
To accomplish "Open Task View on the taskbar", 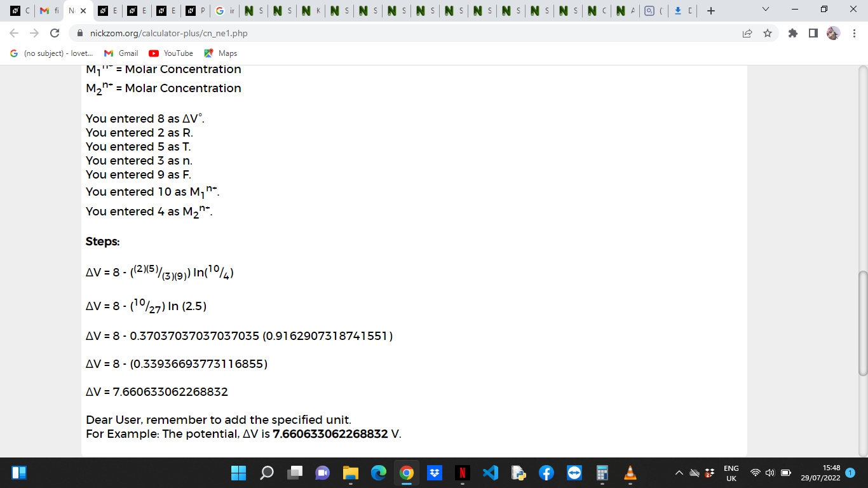I will point(295,473).
